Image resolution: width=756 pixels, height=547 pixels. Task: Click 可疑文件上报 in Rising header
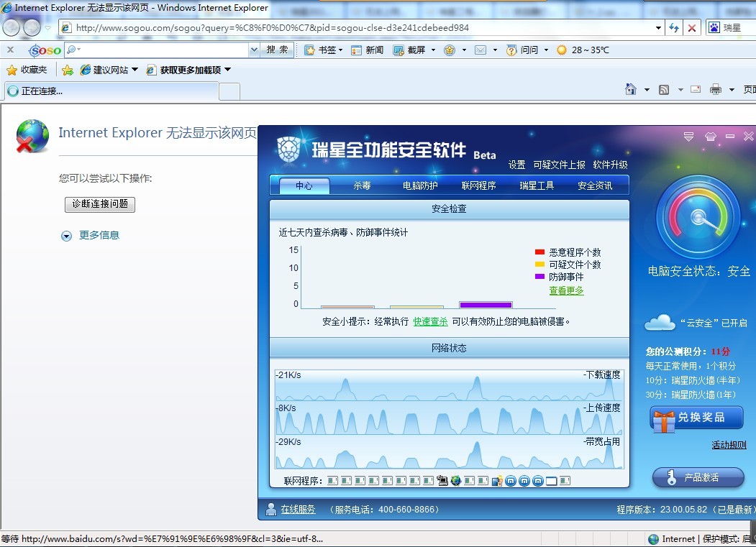coord(560,165)
